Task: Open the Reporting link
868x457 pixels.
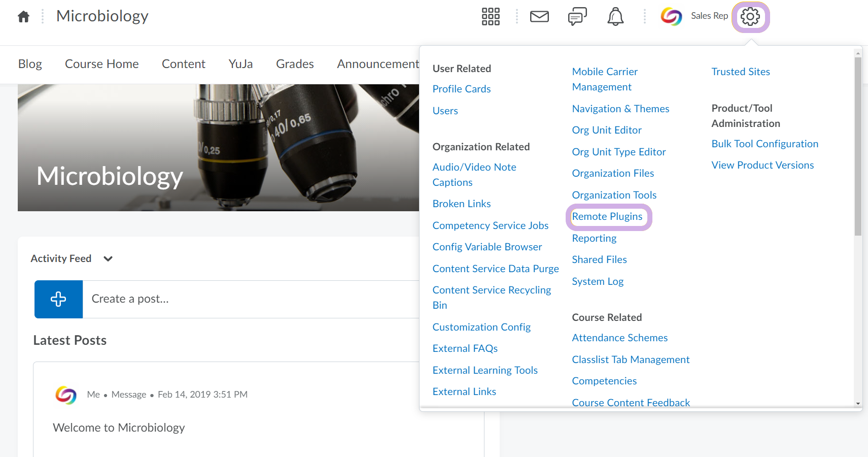Action: click(x=594, y=238)
